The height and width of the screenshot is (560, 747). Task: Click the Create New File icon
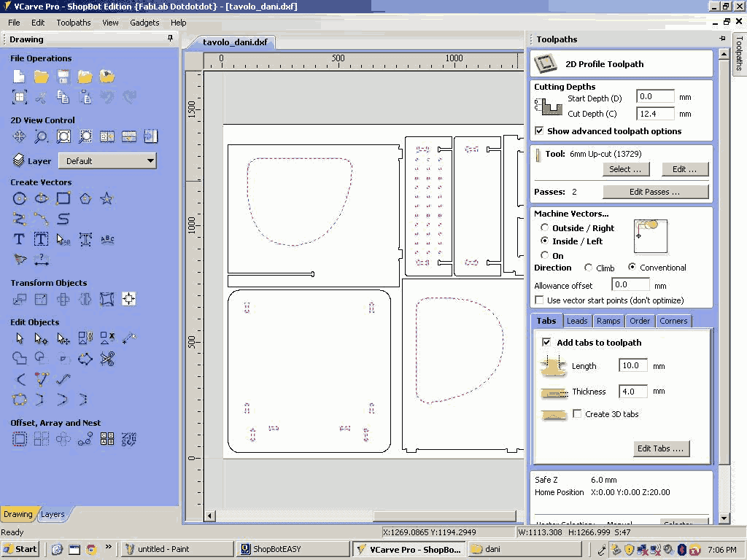[x=20, y=77]
